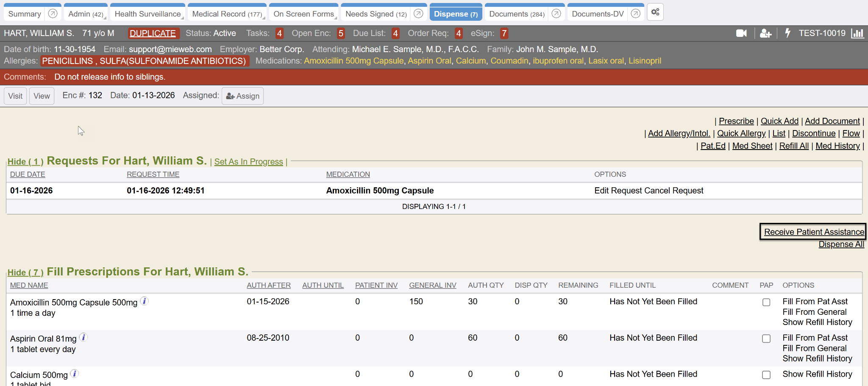868x386 pixels.
Task: Click info icon beside Aspirin Oral 81mg
Action: 83,337
